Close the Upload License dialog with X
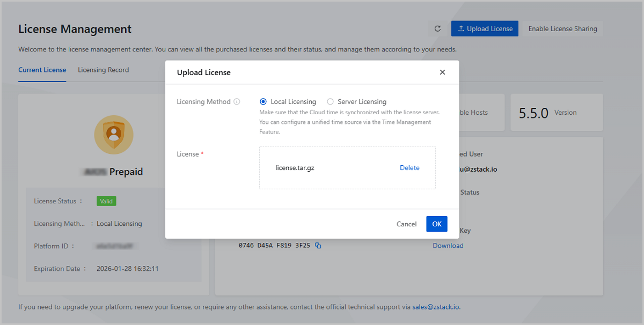 click(442, 72)
